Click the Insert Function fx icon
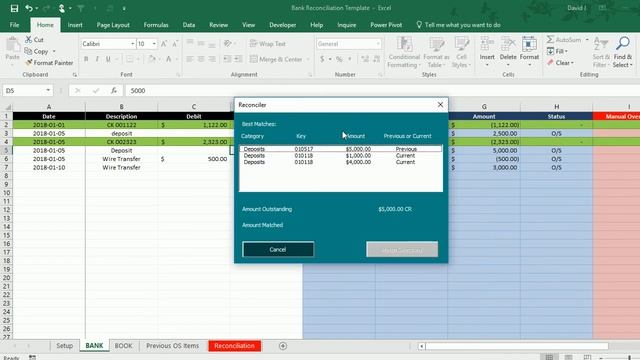The width and height of the screenshot is (640, 360). pyautogui.click(x=114, y=90)
